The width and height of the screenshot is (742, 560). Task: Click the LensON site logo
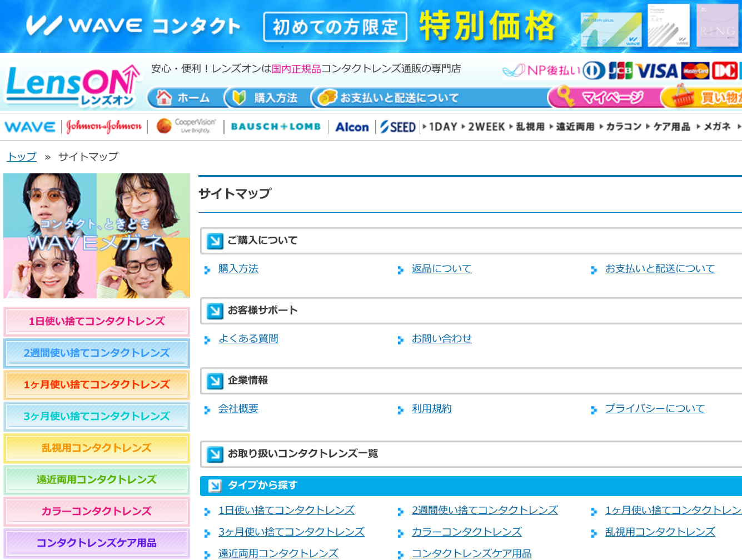tap(71, 85)
